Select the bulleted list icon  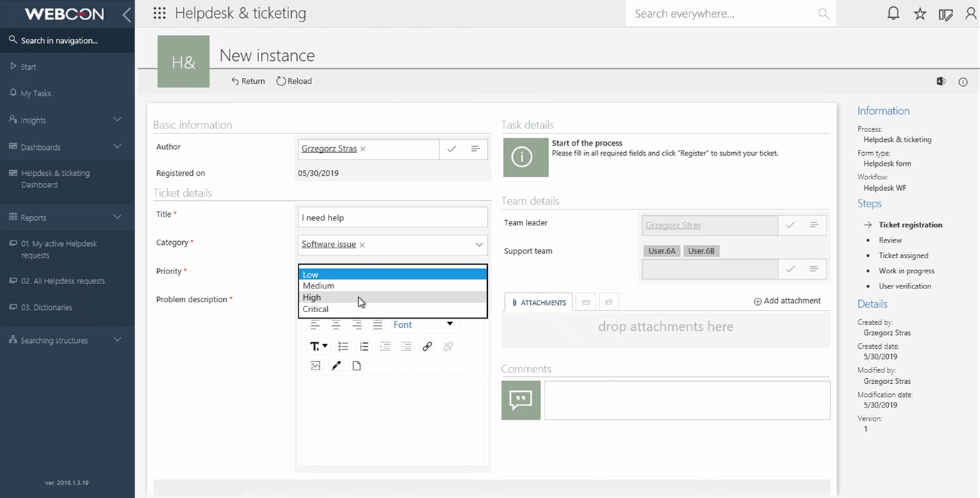(x=343, y=347)
